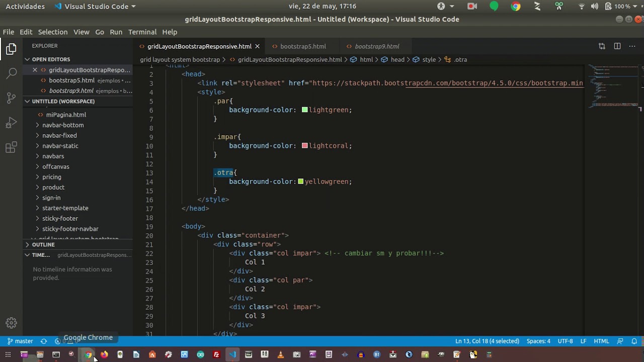Click Ln 13, Col 18 go-to-line item
644x362 pixels.
(487, 341)
